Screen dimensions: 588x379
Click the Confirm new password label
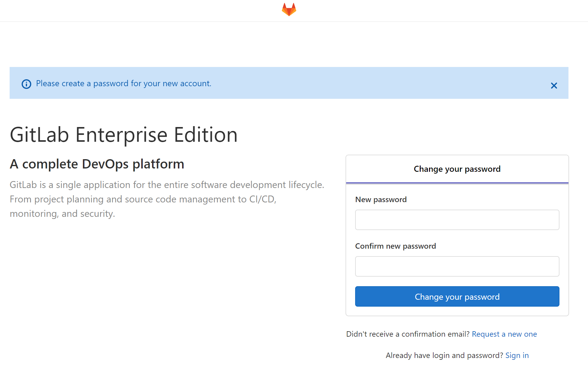point(395,246)
